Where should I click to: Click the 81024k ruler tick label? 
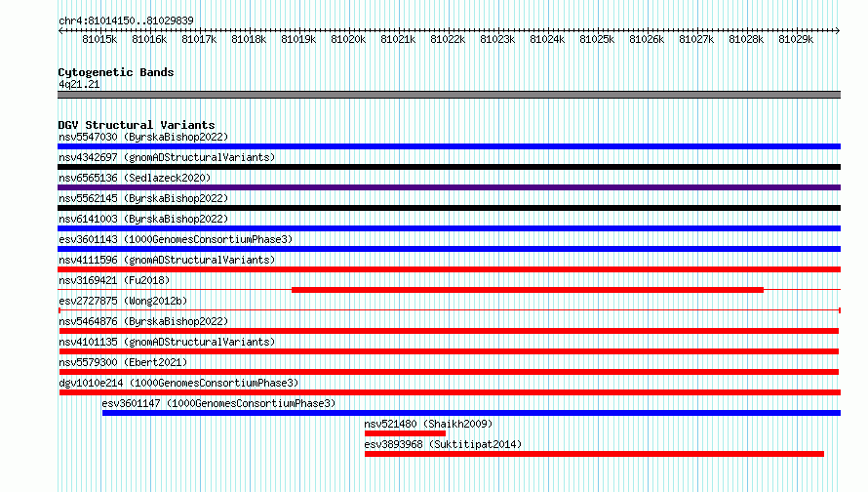[x=547, y=39]
